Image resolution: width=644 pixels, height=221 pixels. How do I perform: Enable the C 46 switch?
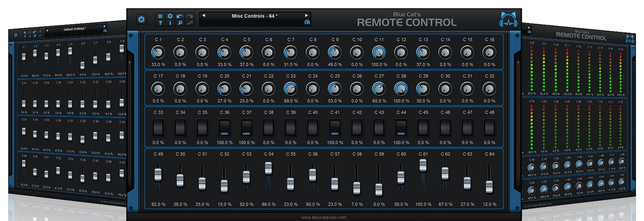click(x=445, y=128)
